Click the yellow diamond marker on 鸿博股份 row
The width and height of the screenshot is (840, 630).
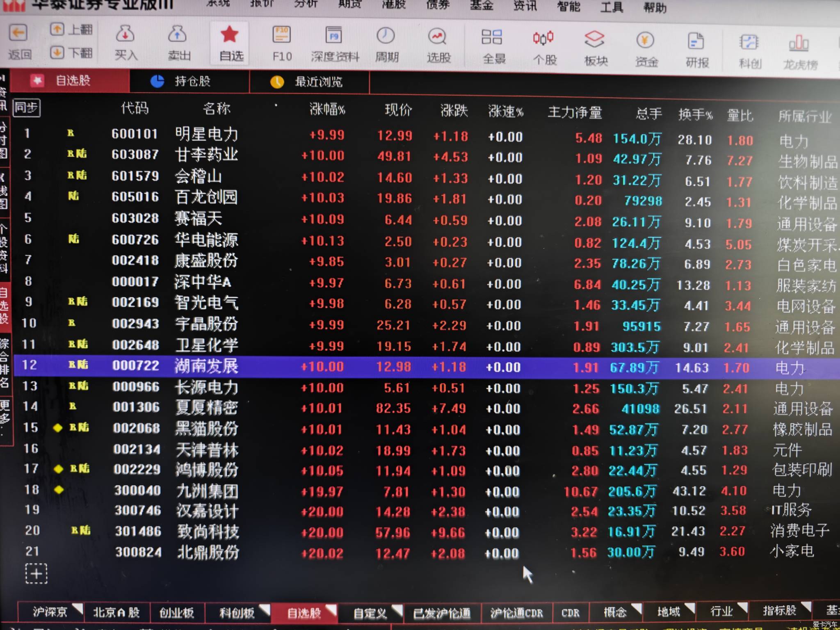coord(59,469)
